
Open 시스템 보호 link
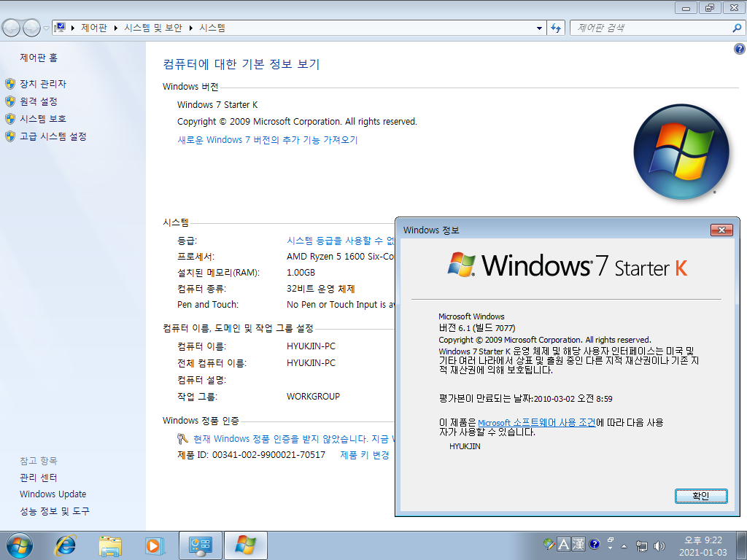point(43,119)
